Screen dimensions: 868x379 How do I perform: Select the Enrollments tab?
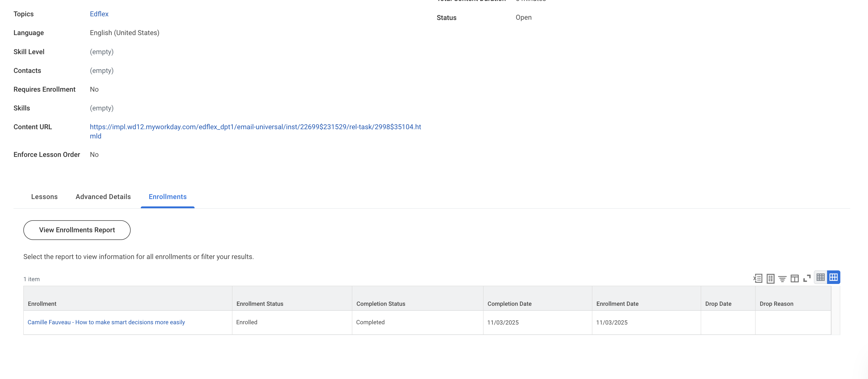(x=168, y=197)
